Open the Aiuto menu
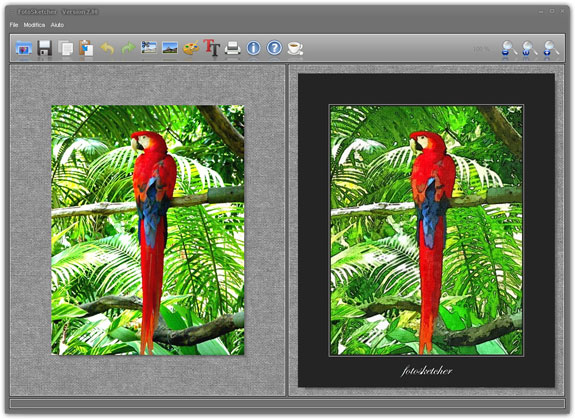 57,25
